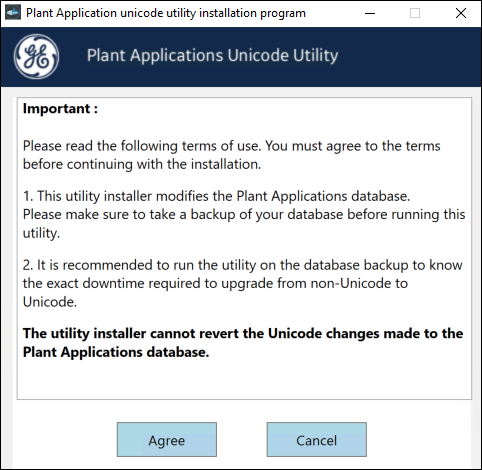This screenshot has height=470, width=482.
Task: Click the GE monogram logo
Action: click(36, 56)
